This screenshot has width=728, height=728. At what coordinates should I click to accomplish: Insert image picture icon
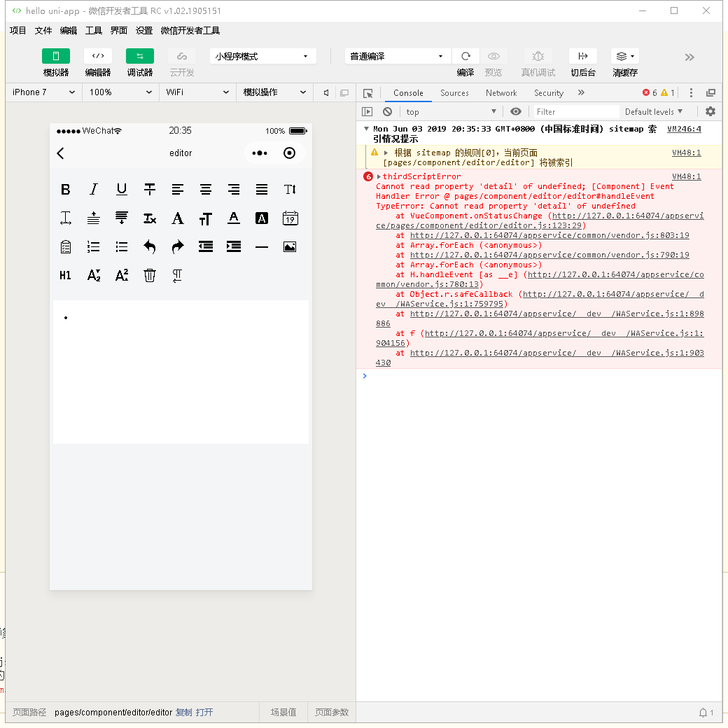(290, 247)
